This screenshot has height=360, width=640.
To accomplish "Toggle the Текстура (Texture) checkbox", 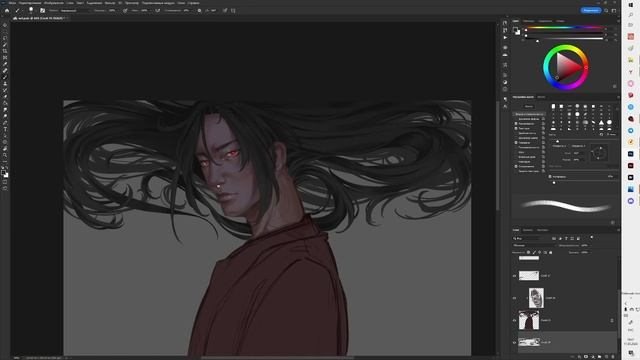I will pyautogui.click(x=516, y=128).
